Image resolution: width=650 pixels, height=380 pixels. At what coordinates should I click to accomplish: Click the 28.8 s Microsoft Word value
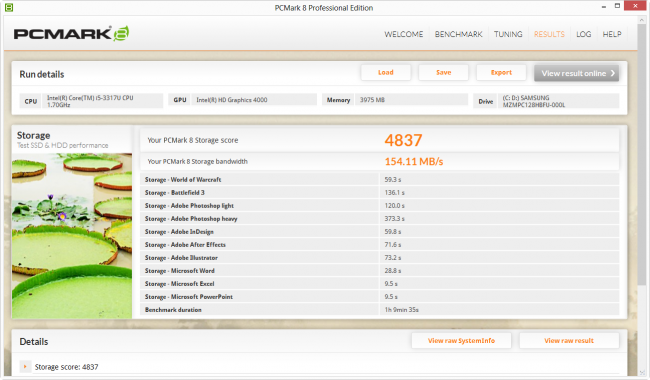pyautogui.click(x=393, y=271)
